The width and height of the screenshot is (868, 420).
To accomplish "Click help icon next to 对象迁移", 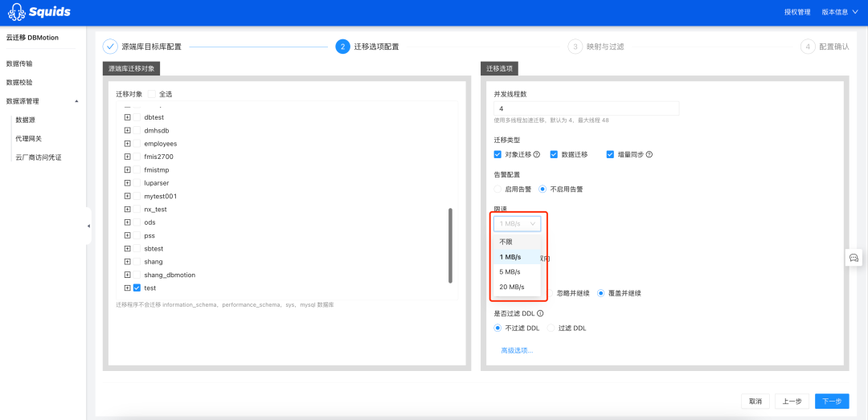I will click(536, 154).
